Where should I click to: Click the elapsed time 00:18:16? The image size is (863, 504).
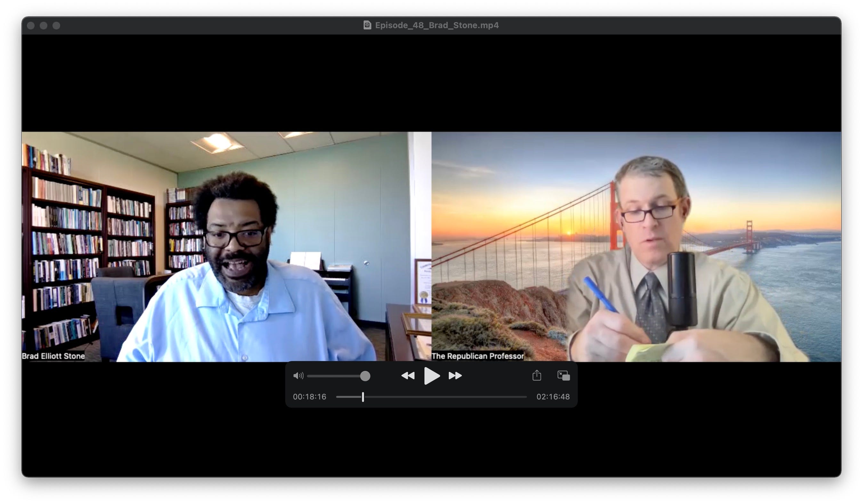click(x=310, y=397)
